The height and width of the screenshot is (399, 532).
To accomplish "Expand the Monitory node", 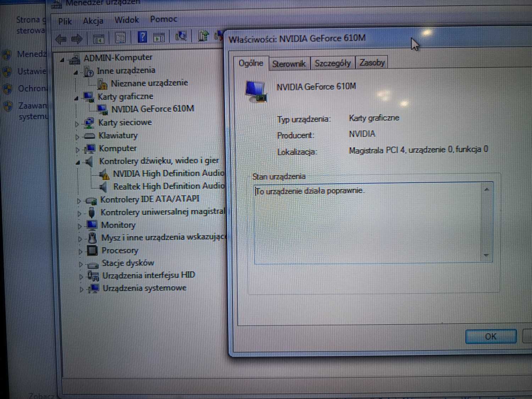I will click(80, 226).
